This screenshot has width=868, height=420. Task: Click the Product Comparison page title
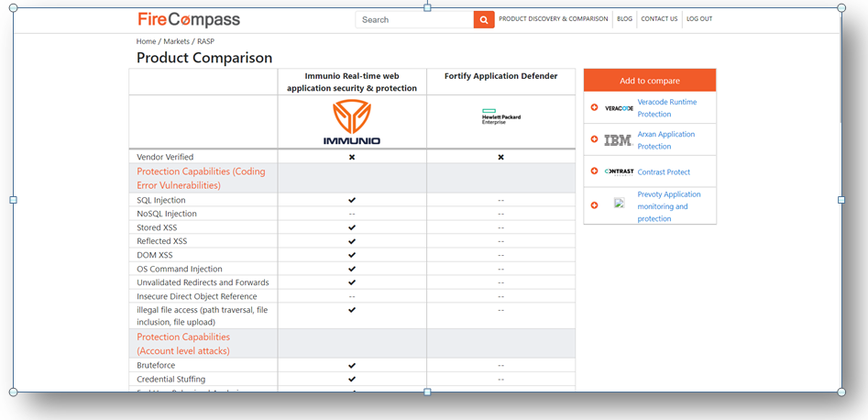pos(204,58)
